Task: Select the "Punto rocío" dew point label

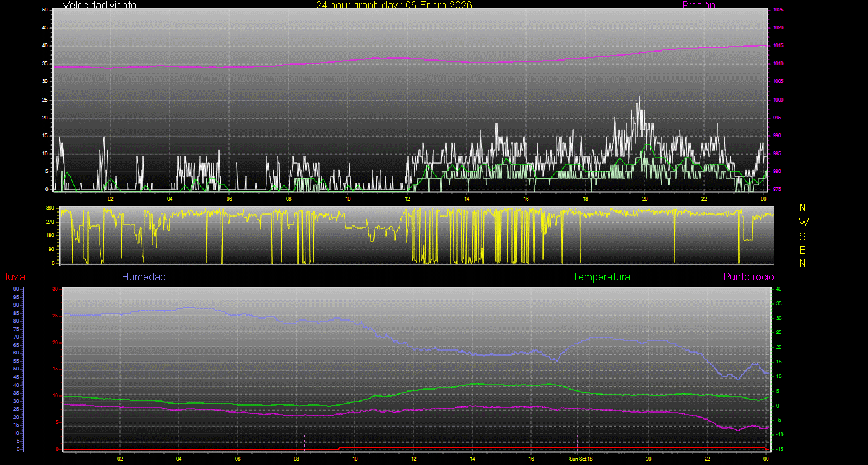Action: coord(748,277)
